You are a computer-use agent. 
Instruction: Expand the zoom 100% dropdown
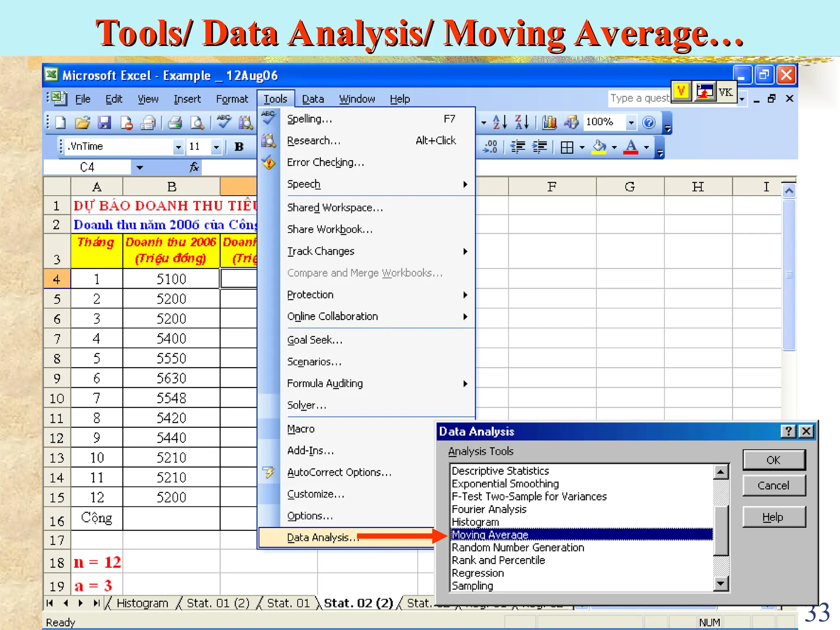[x=631, y=122]
